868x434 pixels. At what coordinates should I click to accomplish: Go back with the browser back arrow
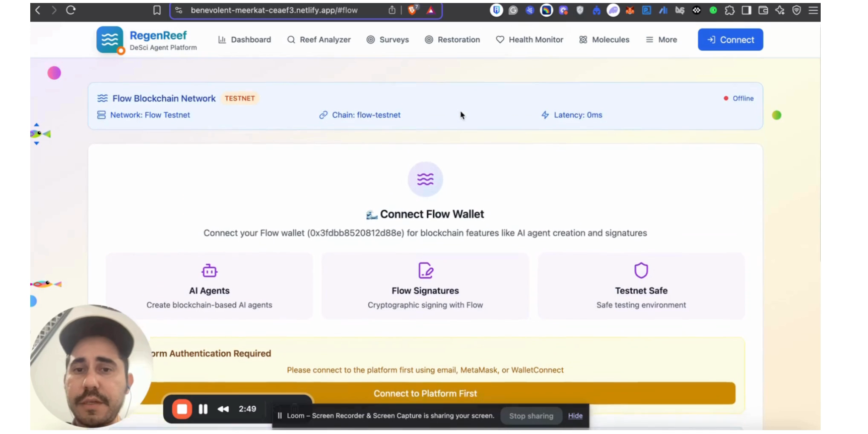[38, 10]
